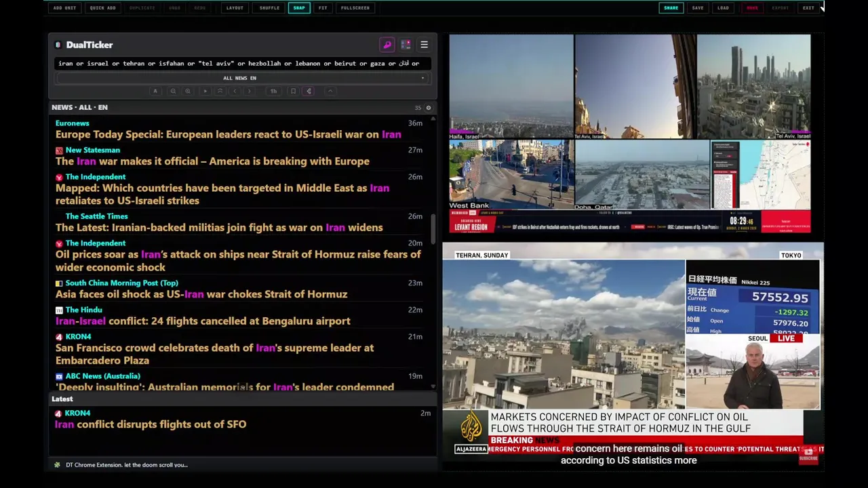Click 'Euronews' source name

tap(72, 123)
